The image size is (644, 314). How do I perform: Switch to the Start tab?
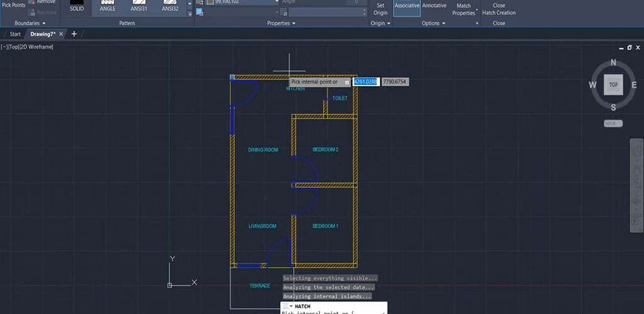tap(15, 34)
